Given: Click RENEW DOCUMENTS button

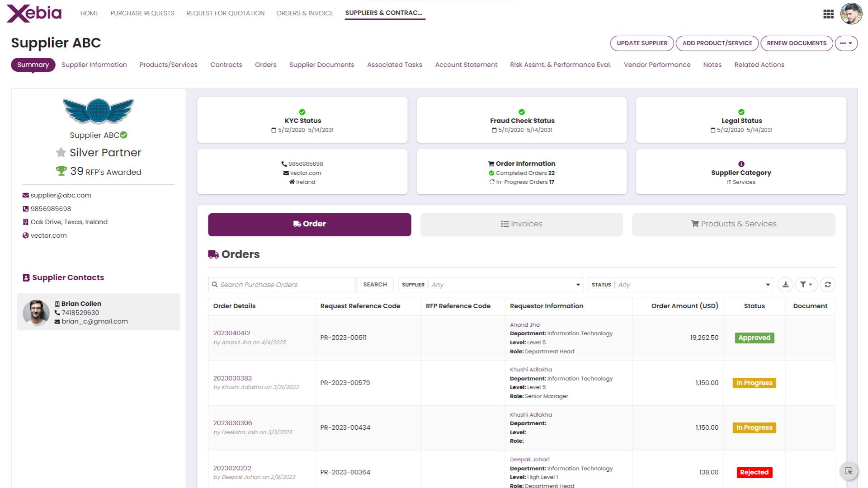Looking at the screenshot, I should pyautogui.click(x=797, y=43).
